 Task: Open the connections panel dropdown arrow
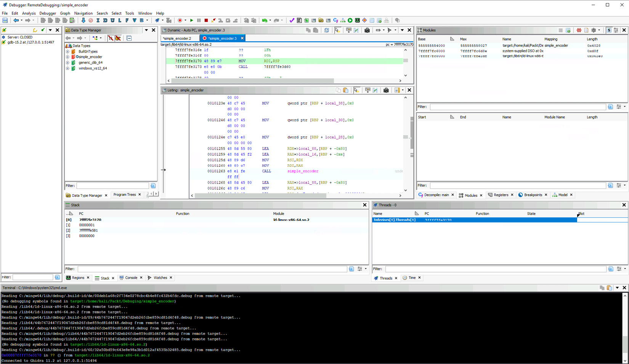tap(50, 30)
